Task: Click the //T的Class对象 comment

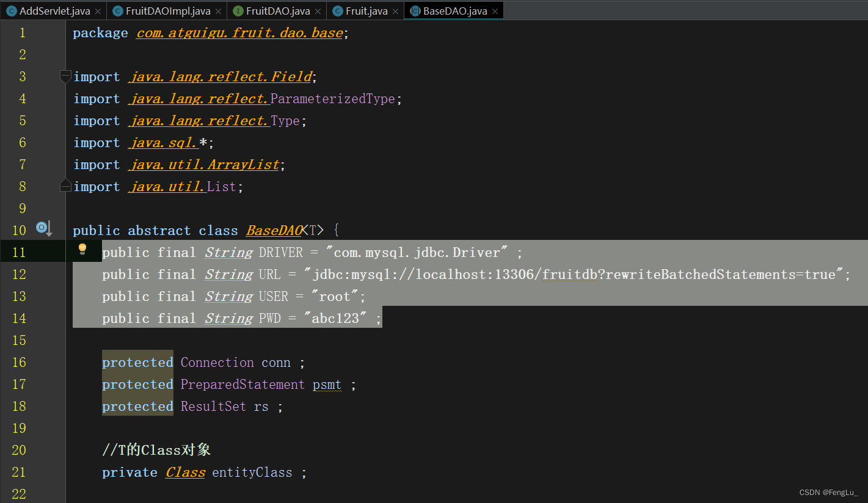Action: click(156, 451)
